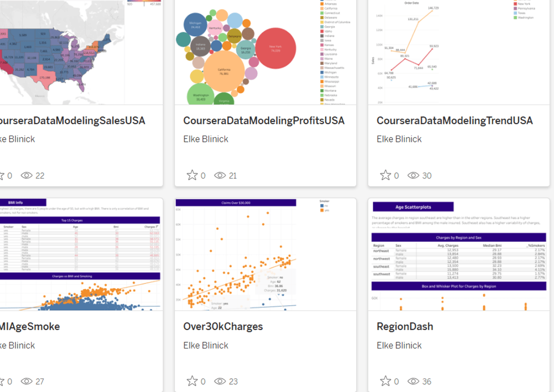The image size is (554, 392).
Task: Star the Over30kCharges workbook
Action: tap(192, 381)
